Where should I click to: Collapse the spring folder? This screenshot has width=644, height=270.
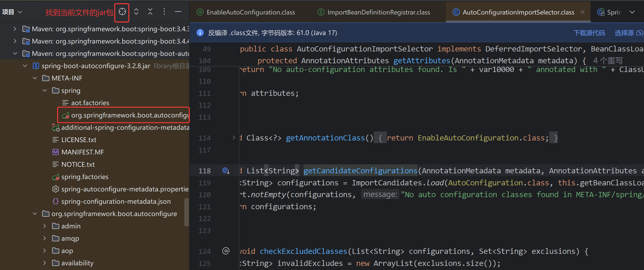pos(45,90)
